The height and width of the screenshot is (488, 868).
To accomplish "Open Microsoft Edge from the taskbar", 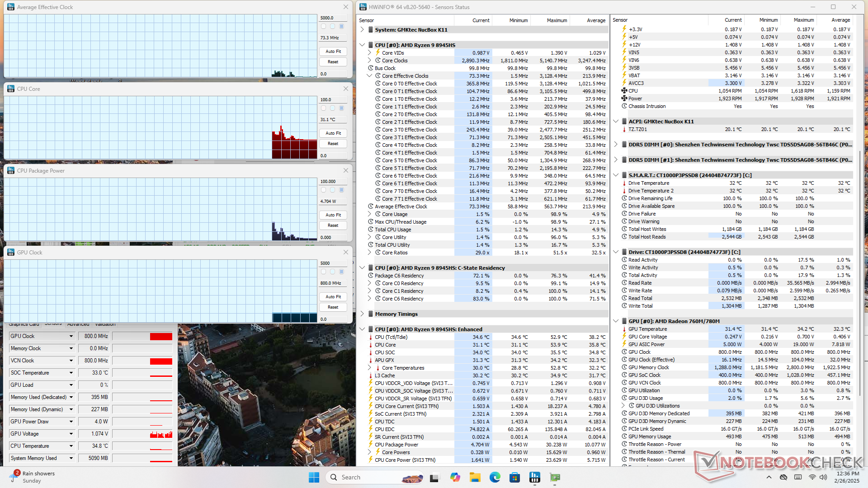I will pyautogui.click(x=495, y=477).
